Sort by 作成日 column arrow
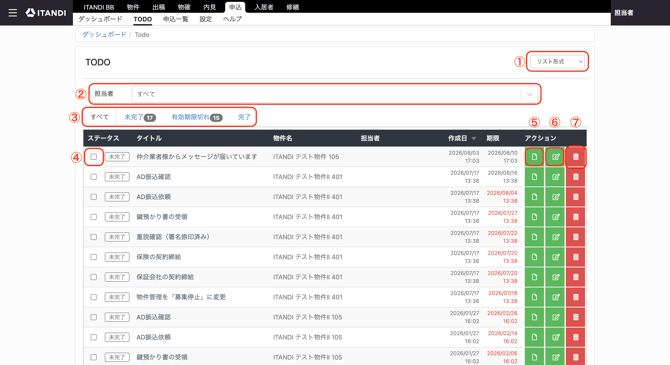Viewport: 670px width, 365px height. (474, 138)
